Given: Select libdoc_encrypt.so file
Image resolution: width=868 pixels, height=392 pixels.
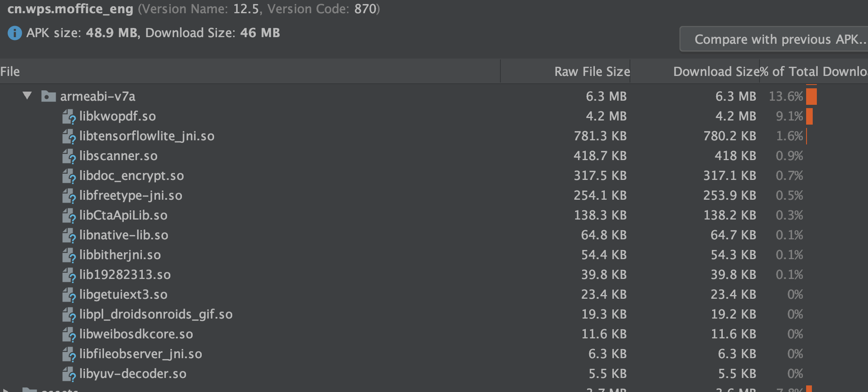Looking at the screenshot, I should [x=132, y=175].
